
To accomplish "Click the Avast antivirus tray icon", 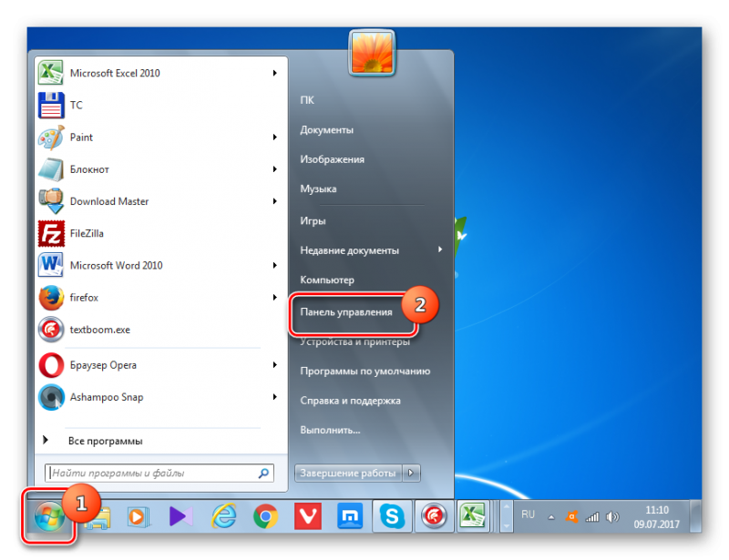I will coord(571,517).
